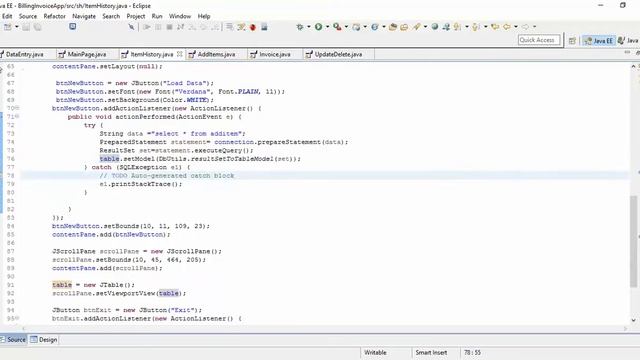Open the Source menu
The height and width of the screenshot is (360, 640).
(x=28, y=16)
